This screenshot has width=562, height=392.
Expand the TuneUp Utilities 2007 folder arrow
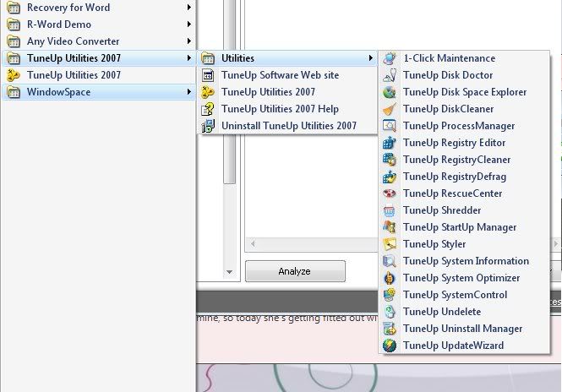189,57
